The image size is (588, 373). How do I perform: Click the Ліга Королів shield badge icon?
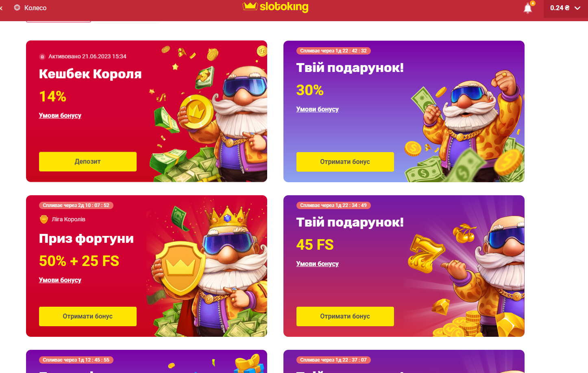[44, 219]
